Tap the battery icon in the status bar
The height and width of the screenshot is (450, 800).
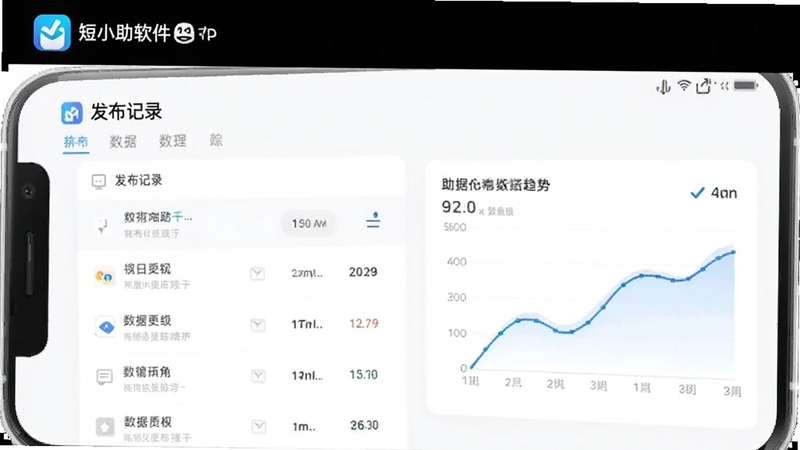click(x=745, y=85)
